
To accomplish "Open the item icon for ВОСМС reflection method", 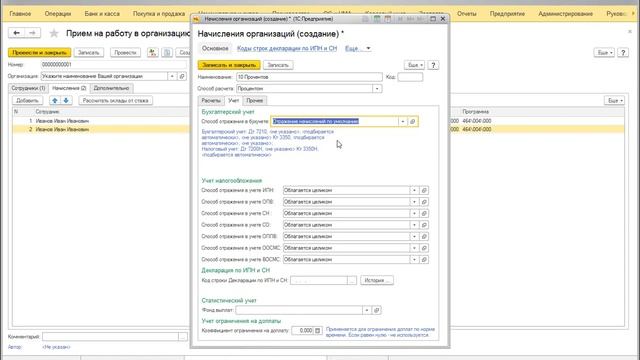I will (424, 260).
